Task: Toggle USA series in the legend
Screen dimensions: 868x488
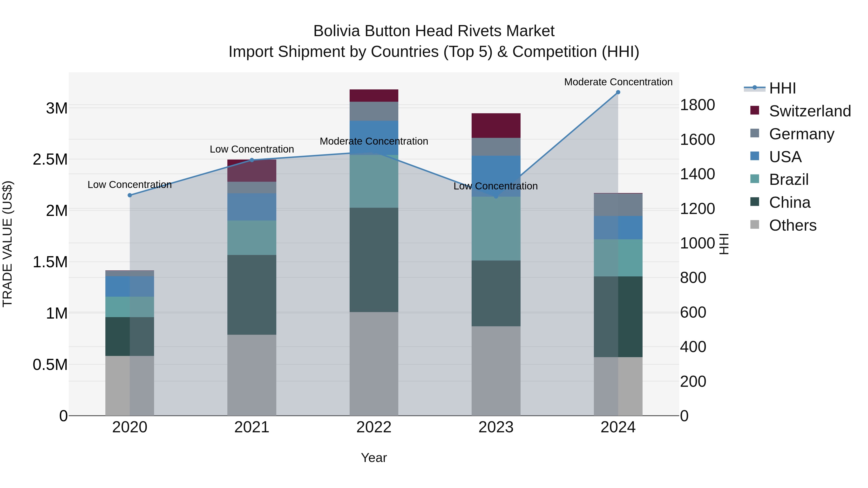Action: coord(776,157)
